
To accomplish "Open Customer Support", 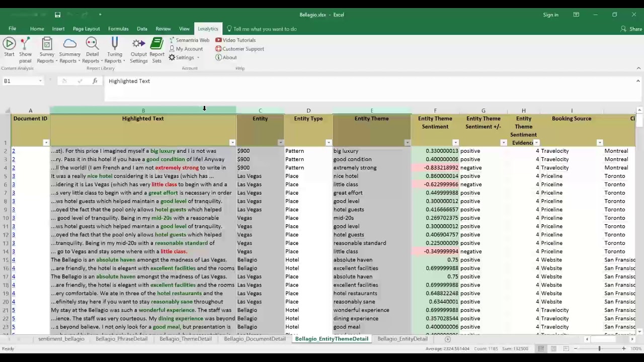I will click(239, 49).
